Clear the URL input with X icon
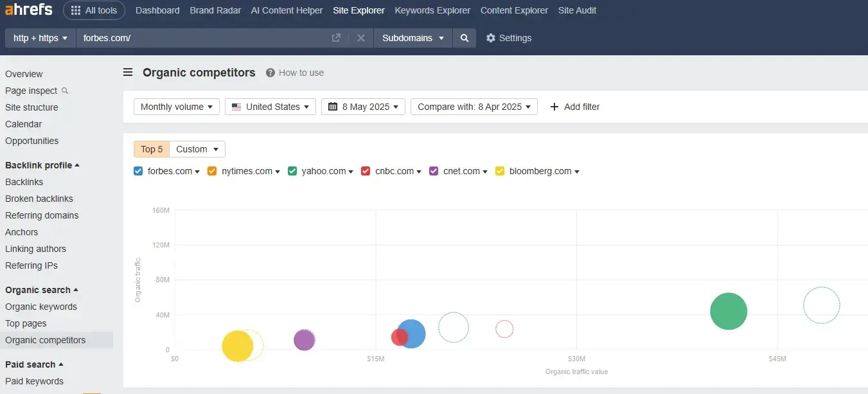Image resolution: width=868 pixels, height=394 pixels. [x=361, y=38]
